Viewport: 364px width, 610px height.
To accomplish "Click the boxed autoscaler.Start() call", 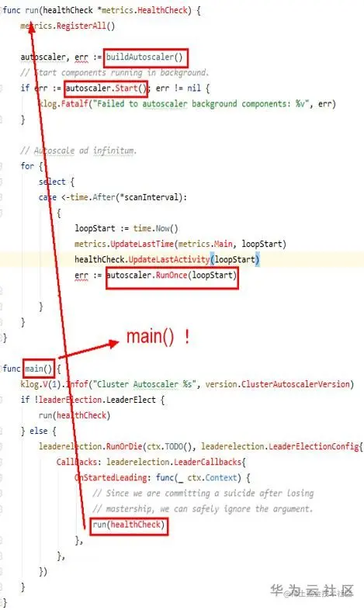I will coord(106,88).
